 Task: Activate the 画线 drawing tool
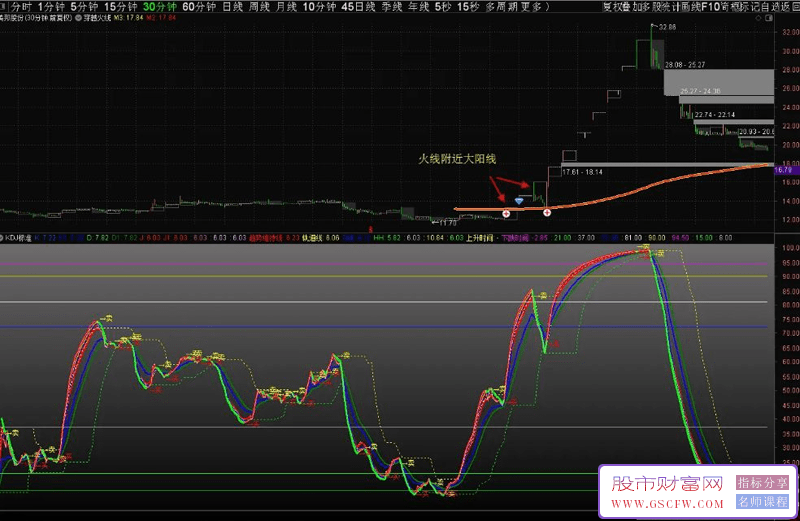pyautogui.click(x=690, y=7)
